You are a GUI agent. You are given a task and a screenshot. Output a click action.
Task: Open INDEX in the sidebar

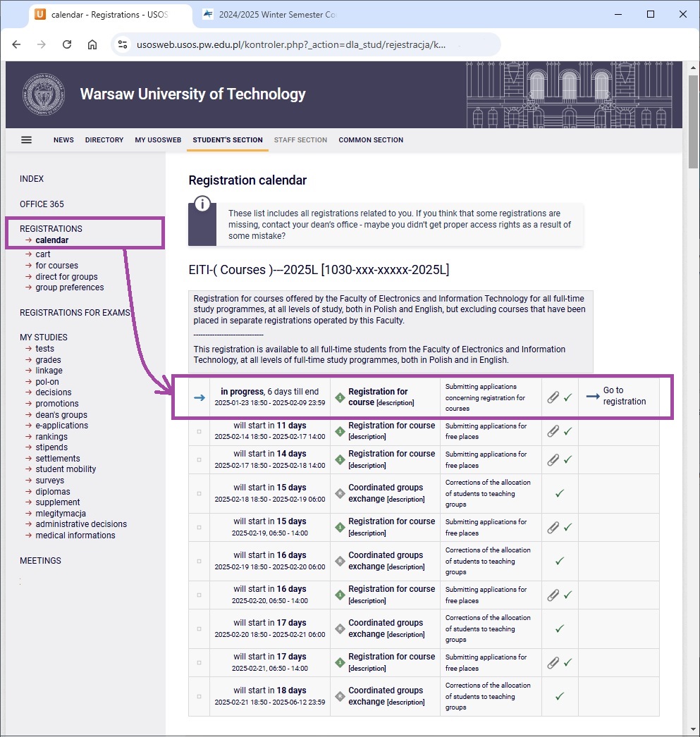pyautogui.click(x=32, y=179)
